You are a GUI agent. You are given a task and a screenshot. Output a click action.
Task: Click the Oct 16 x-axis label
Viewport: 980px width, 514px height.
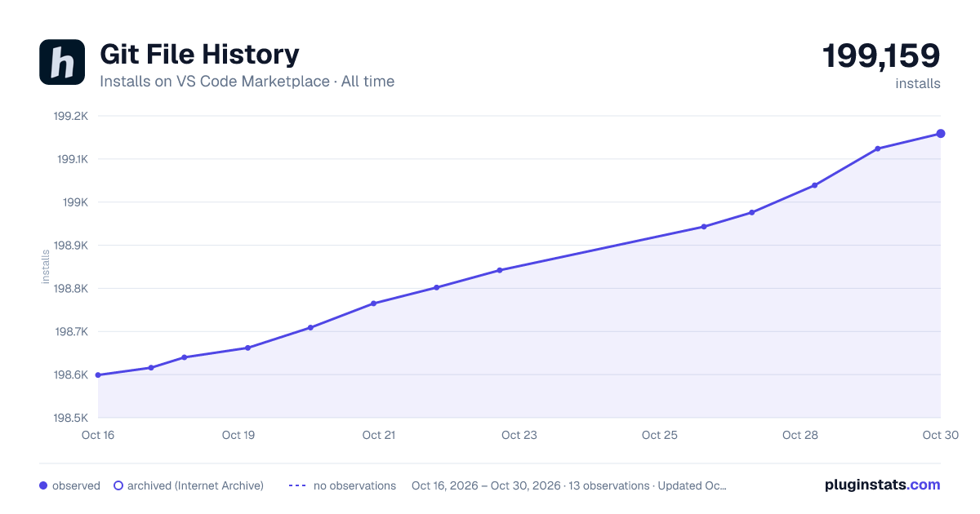click(98, 435)
